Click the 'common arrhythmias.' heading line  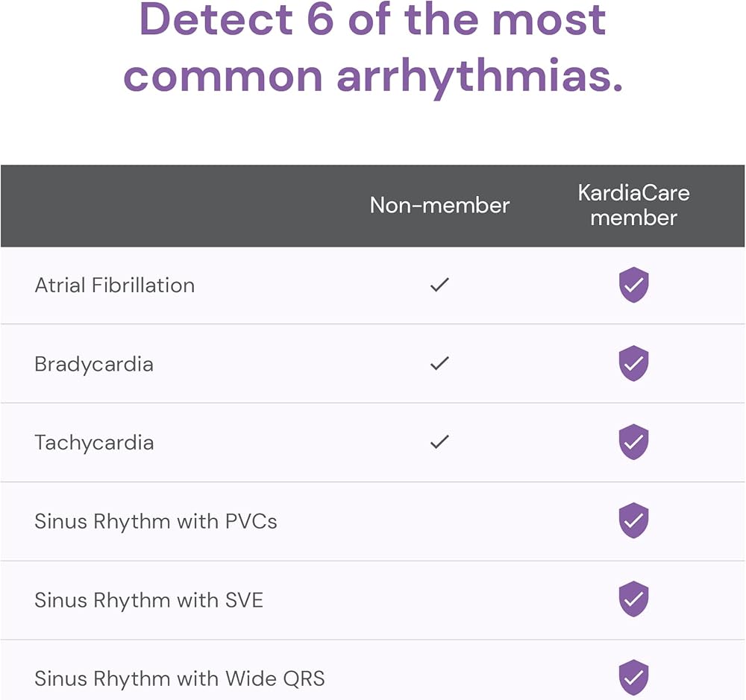[x=373, y=76]
